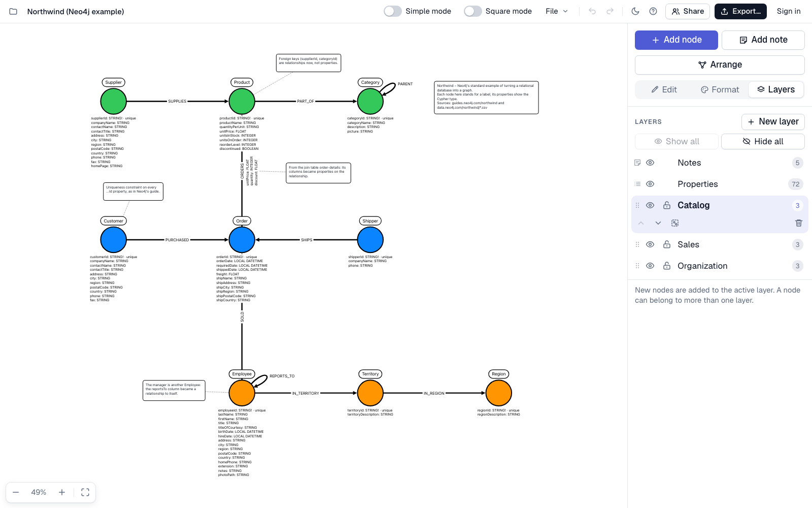Click the folder icon beside the diagram title
This screenshot has height=508, width=812.
coord(13,11)
